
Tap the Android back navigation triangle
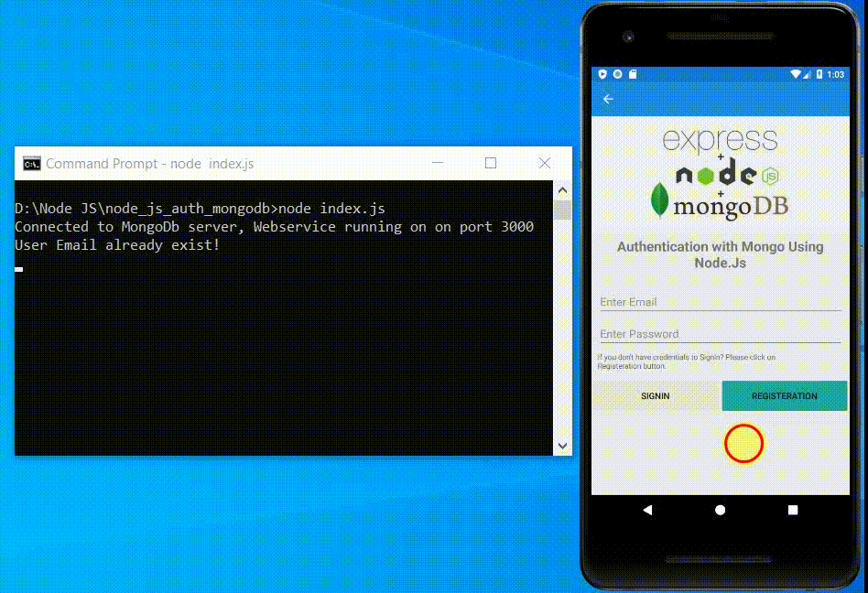pyautogui.click(x=647, y=510)
